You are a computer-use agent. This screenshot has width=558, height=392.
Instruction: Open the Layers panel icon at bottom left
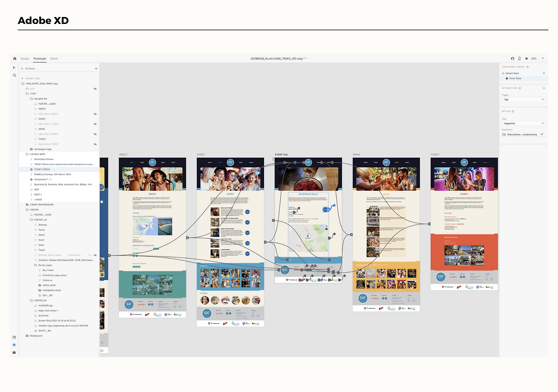point(14,345)
